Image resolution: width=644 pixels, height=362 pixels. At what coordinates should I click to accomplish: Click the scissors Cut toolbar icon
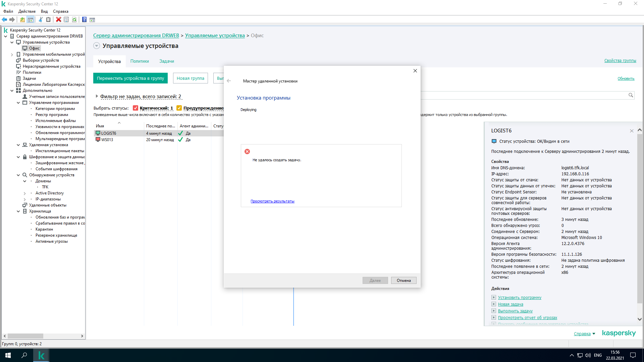(41, 19)
